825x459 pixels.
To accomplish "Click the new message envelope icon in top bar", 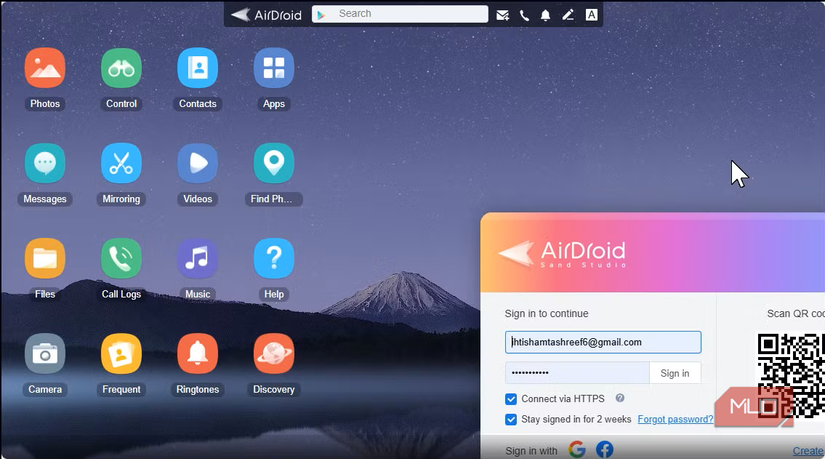I will pyautogui.click(x=502, y=15).
